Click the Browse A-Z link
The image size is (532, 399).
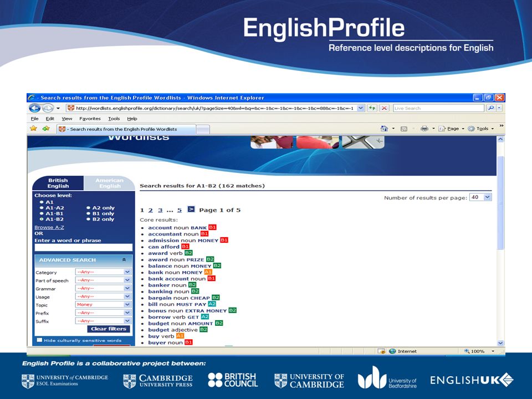(x=49, y=227)
